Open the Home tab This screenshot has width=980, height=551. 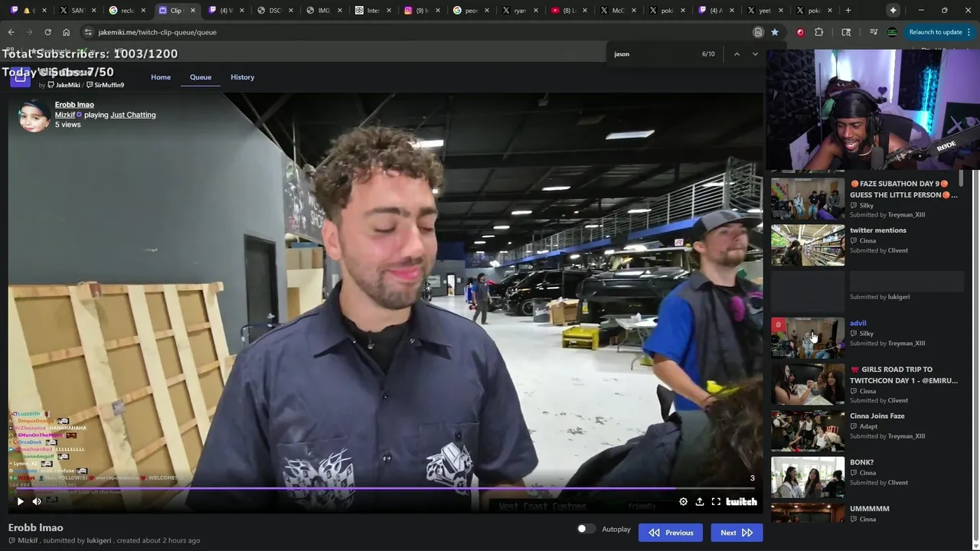(161, 77)
